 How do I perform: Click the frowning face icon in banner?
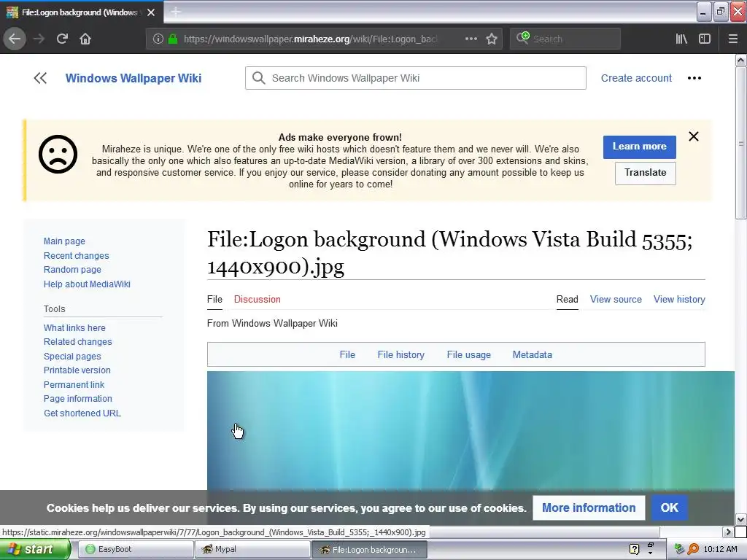pos(58,155)
